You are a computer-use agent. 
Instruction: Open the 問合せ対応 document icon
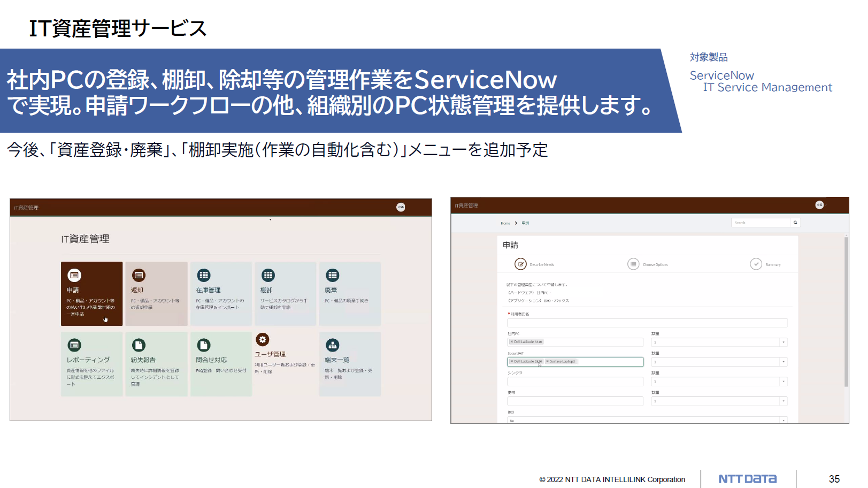[x=203, y=345]
